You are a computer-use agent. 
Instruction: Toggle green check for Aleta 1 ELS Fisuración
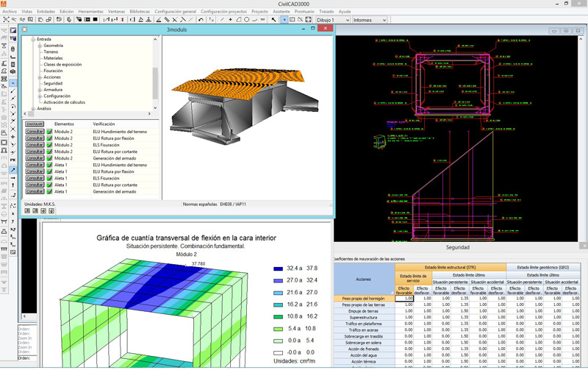49,178
